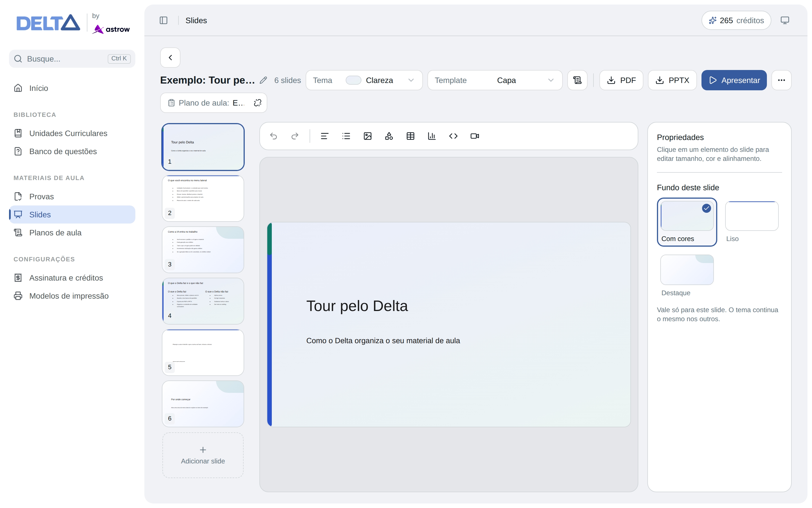Viewport: 812px width, 508px height.
Task: Click the 265 créditos button
Action: click(x=736, y=21)
